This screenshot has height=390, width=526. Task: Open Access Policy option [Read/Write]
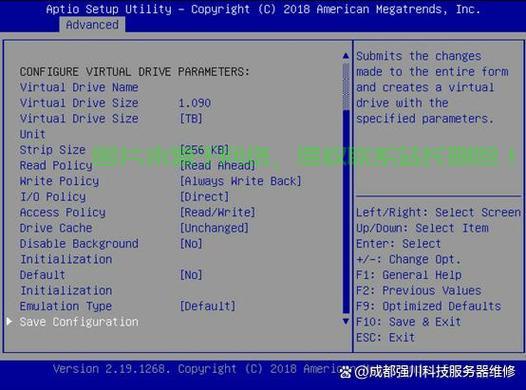217,212
